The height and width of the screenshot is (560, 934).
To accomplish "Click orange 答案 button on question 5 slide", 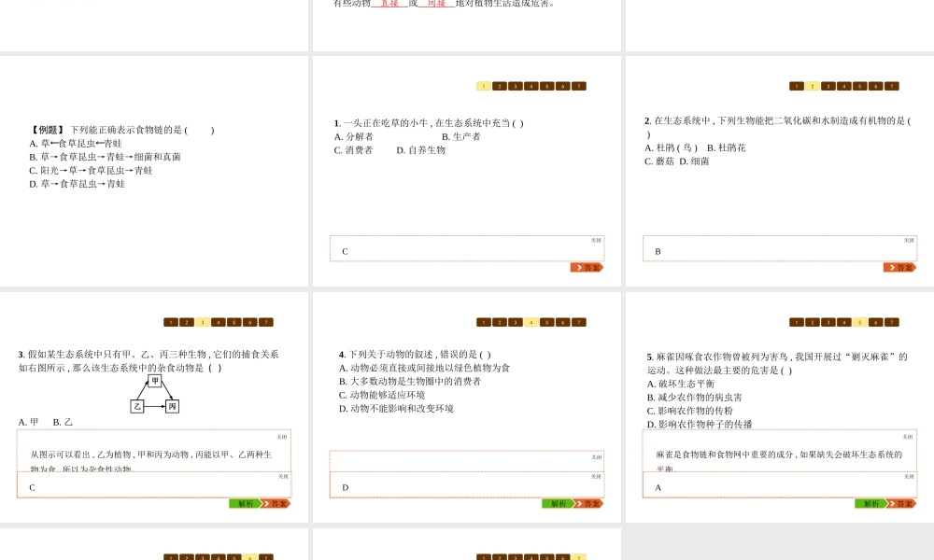I will pyautogui.click(x=900, y=503).
